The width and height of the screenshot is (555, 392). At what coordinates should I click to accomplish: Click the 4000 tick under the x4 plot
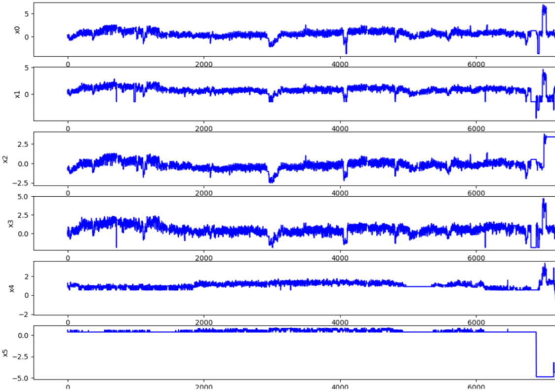pos(340,322)
